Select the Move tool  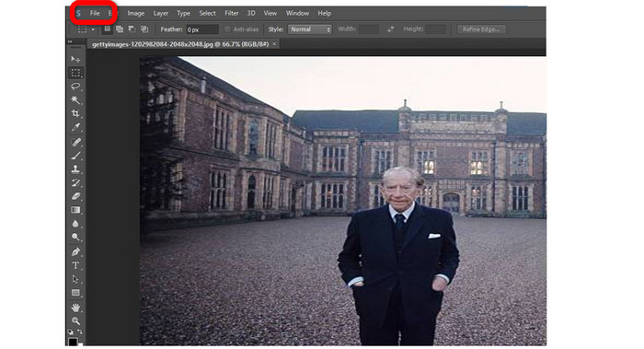(x=75, y=59)
